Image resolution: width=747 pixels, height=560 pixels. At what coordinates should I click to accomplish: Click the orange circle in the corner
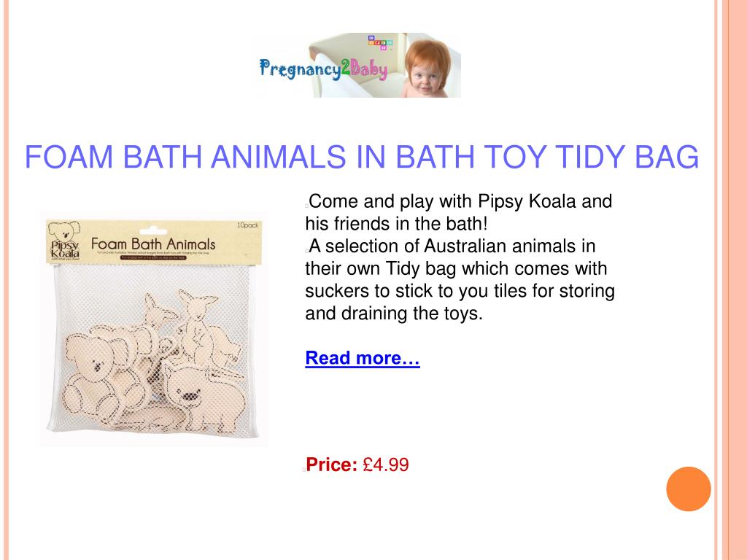[x=688, y=489]
